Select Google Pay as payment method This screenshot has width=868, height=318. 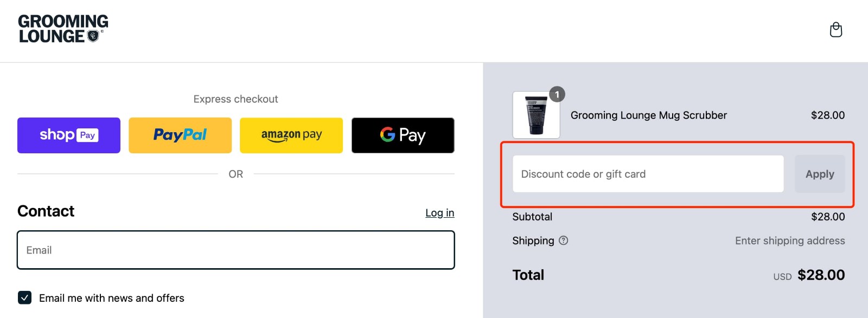(403, 135)
